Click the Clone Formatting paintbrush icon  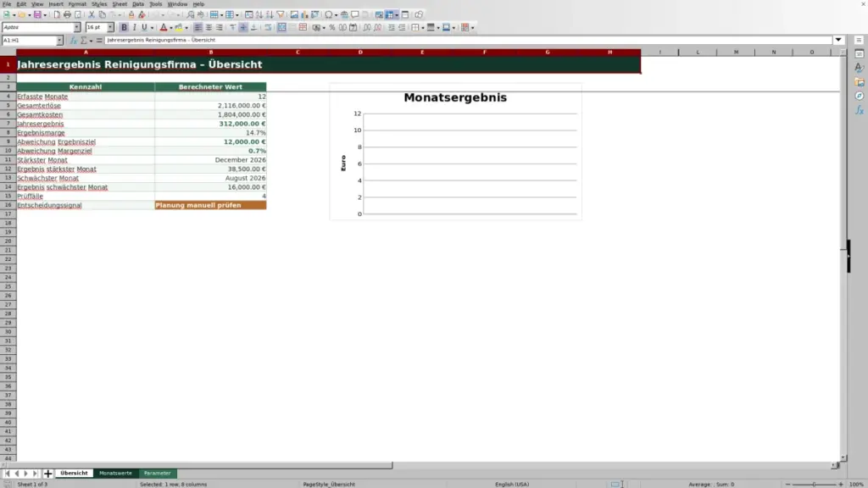pyautogui.click(x=131, y=14)
